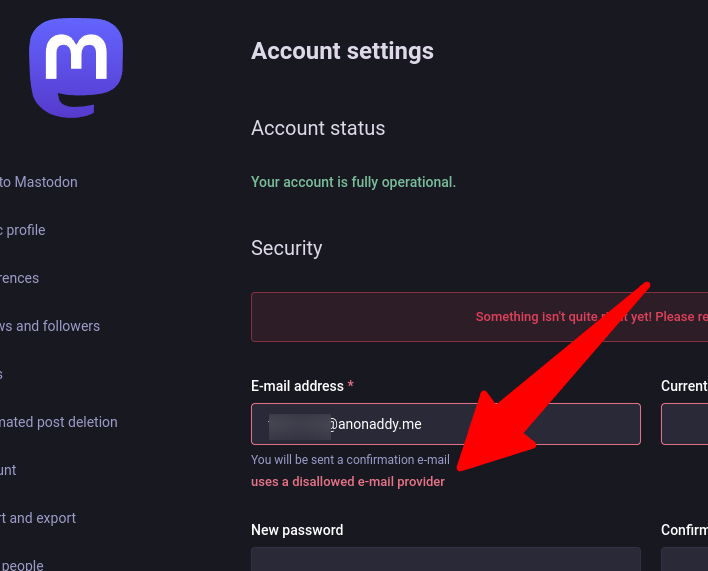708x571 pixels.
Task: Click the E-mail address input field
Action: click(x=446, y=424)
